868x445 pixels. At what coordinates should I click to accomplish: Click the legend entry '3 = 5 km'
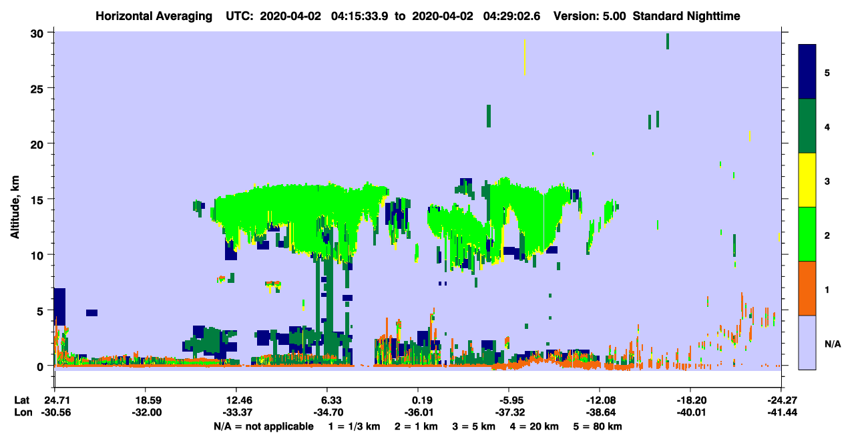473,426
